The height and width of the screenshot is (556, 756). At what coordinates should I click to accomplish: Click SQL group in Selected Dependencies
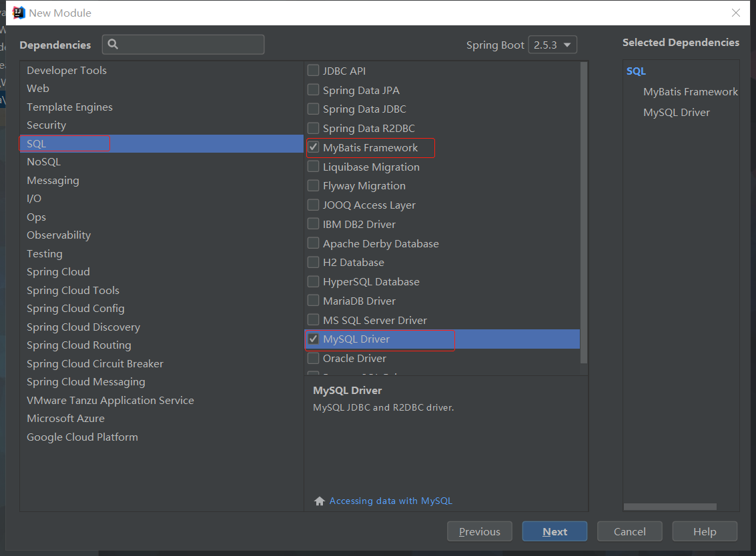(636, 71)
